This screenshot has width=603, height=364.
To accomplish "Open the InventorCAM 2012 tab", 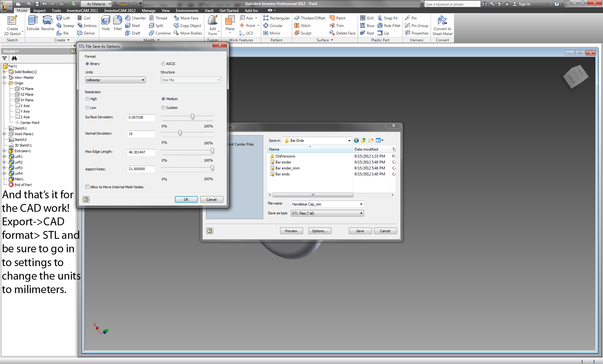I will [120, 11].
